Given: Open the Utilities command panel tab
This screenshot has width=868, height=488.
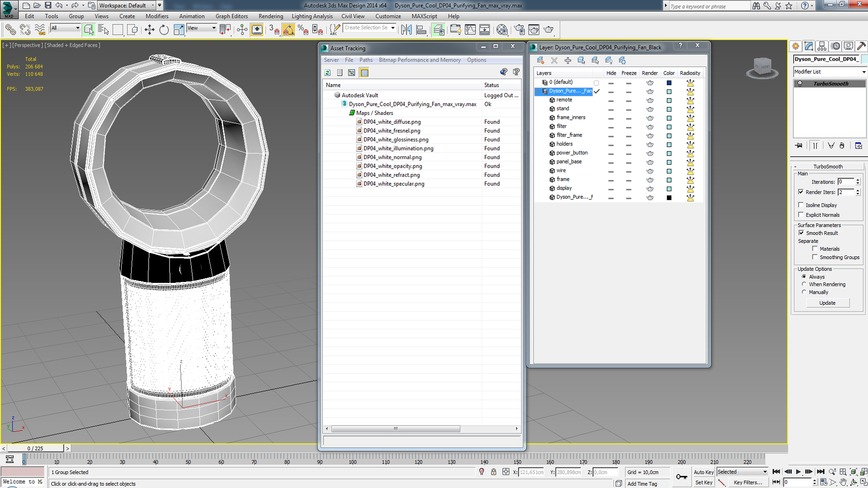Looking at the screenshot, I should click(861, 46).
